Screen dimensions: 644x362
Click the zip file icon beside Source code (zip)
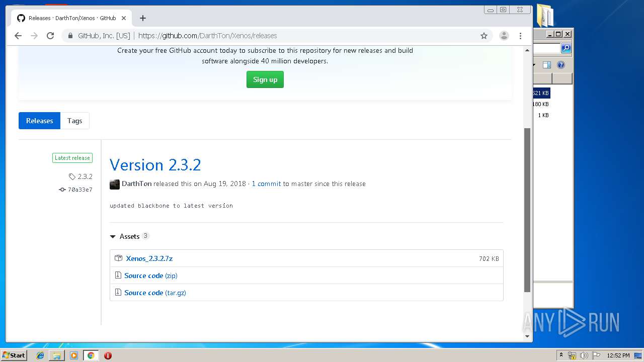(118, 275)
